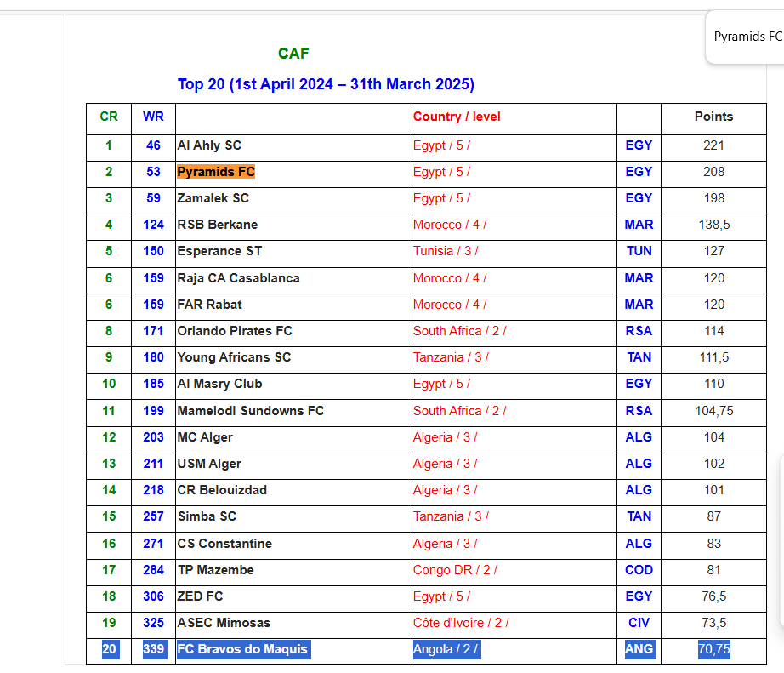
Task: Click the MAR code in RSB Berkane row
Action: point(639,225)
